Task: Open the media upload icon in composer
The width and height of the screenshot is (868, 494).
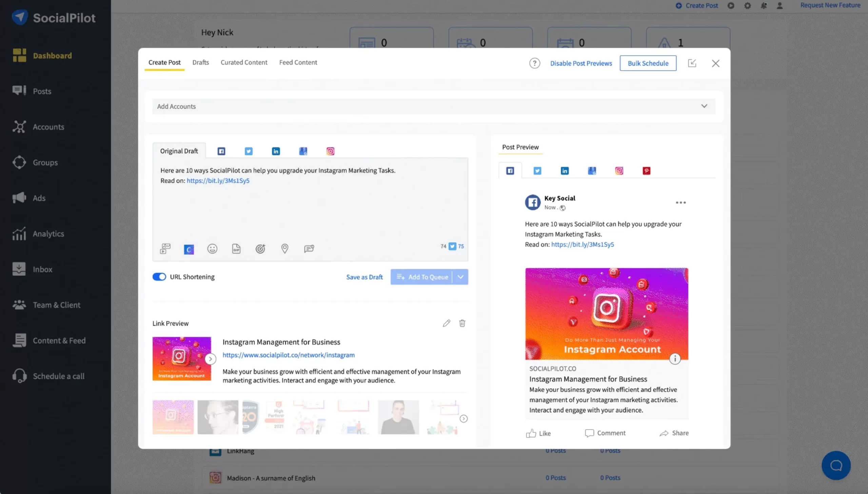Action: [x=165, y=249]
